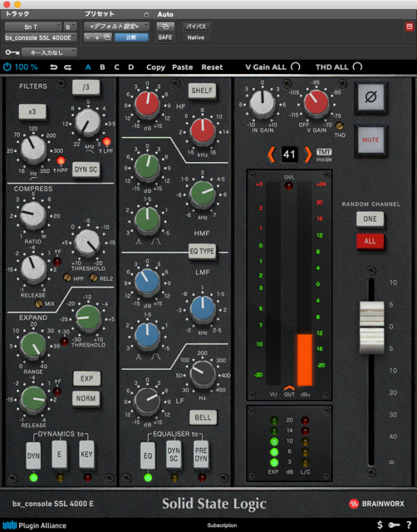Click the undo arrow icon

point(54,67)
